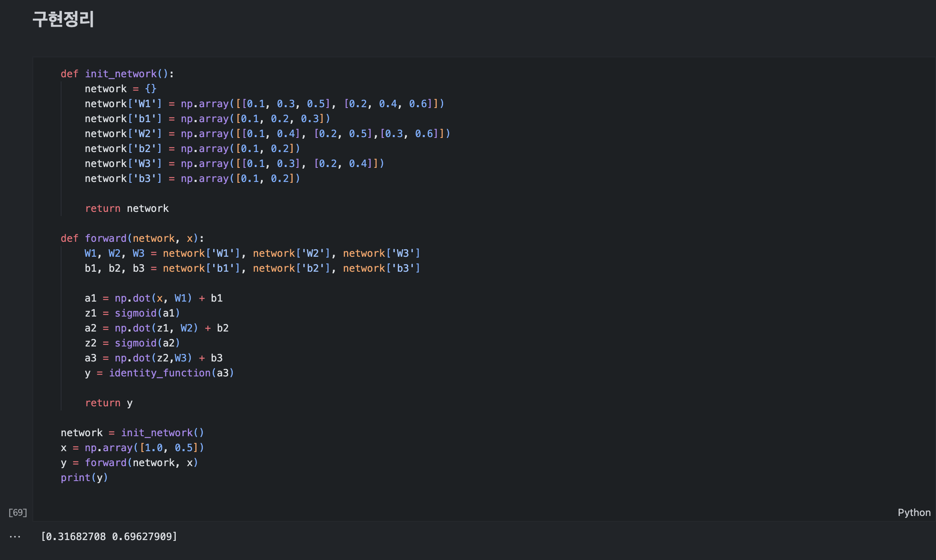Click the line 'def init_network():'

click(x=117, y=74)
